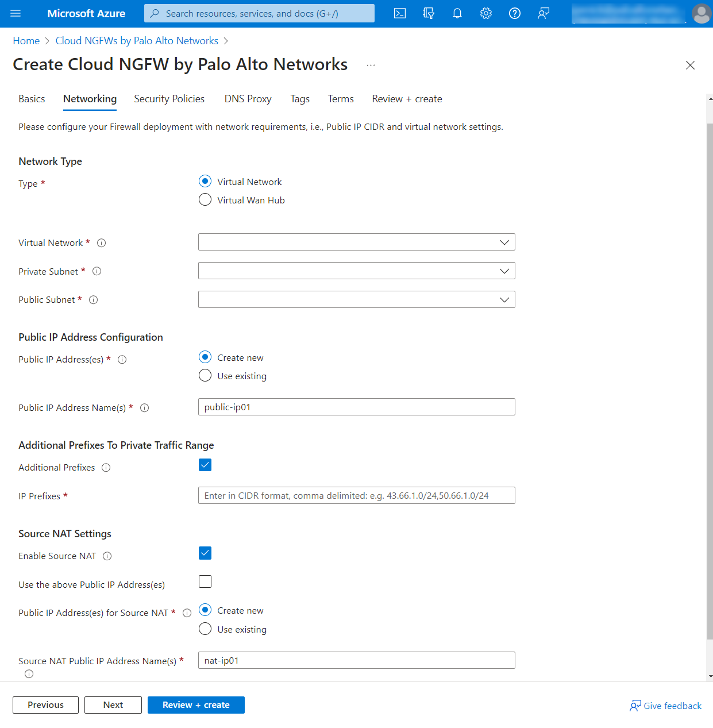Viewport: 713px width, 728px height.
Task: Click the vertical scrollbar on the form
Action: click(x=710, y=379)
